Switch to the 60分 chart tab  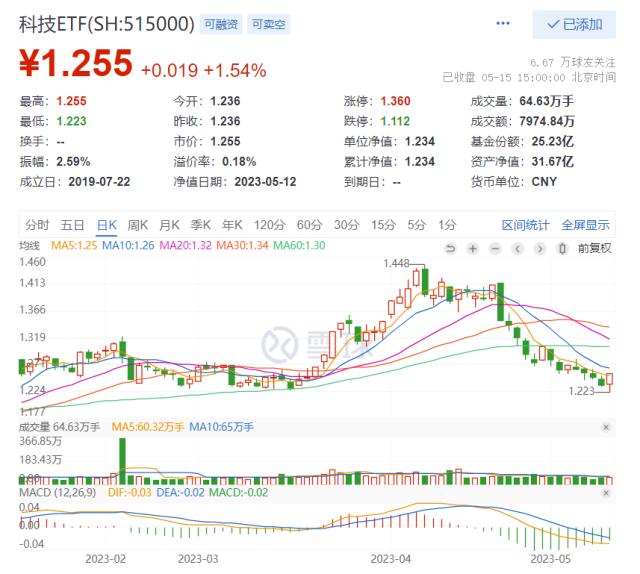309,225
